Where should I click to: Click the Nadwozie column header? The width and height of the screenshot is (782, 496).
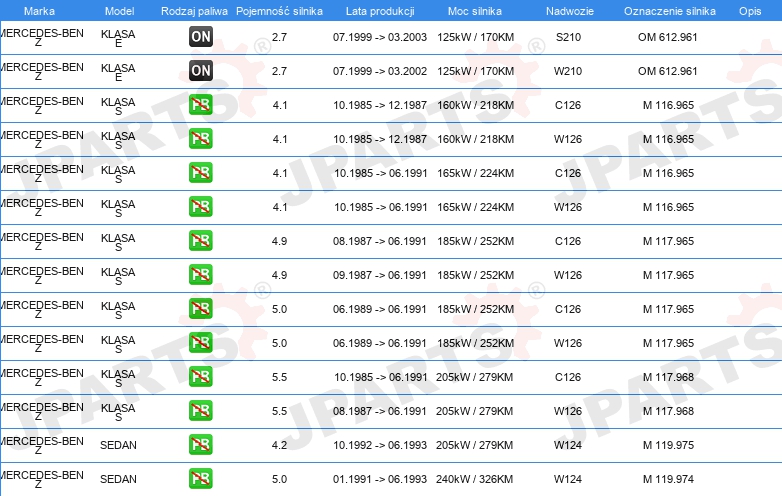click(567, 10)
